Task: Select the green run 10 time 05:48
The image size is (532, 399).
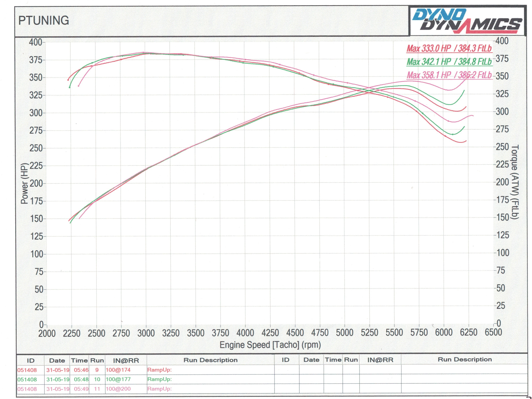Action: [81, 379]
